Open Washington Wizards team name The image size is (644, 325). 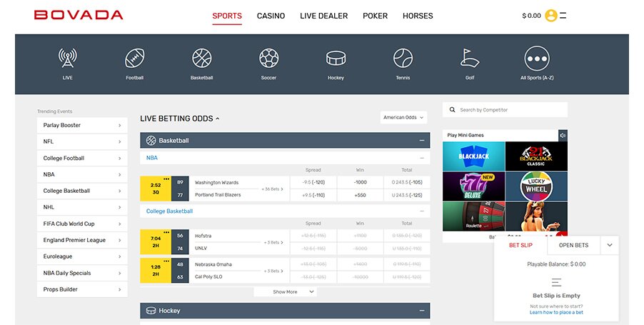(x=216, y=182)
